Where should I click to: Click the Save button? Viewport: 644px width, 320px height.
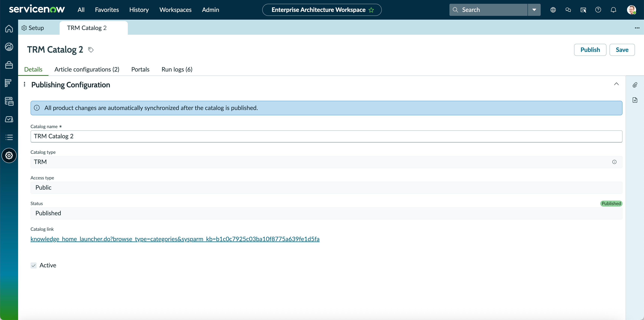[x=622, y=50]
